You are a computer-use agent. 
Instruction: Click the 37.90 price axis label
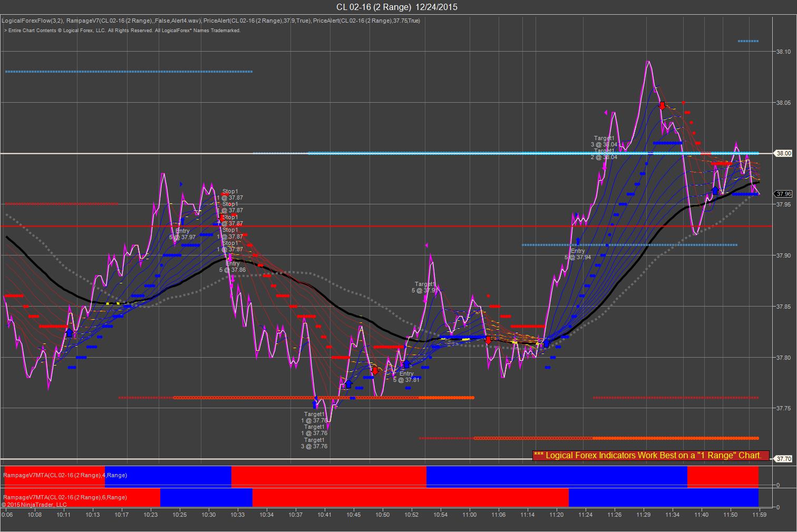[783, 255]
